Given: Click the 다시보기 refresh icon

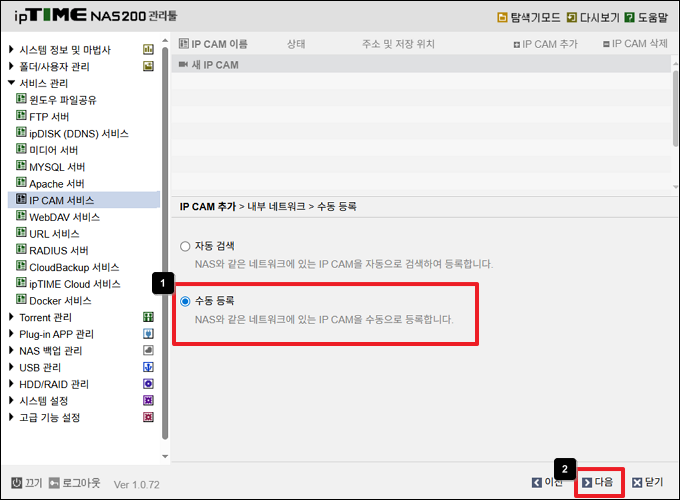Looking at the screenshot, I should (x=571, y=18).
